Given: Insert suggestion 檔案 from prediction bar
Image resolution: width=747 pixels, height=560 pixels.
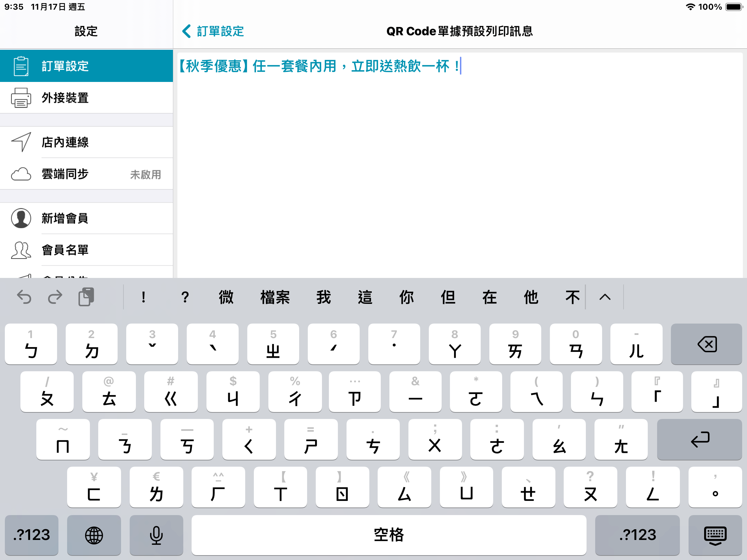Looking at the screenshot, I should (274, 297).
